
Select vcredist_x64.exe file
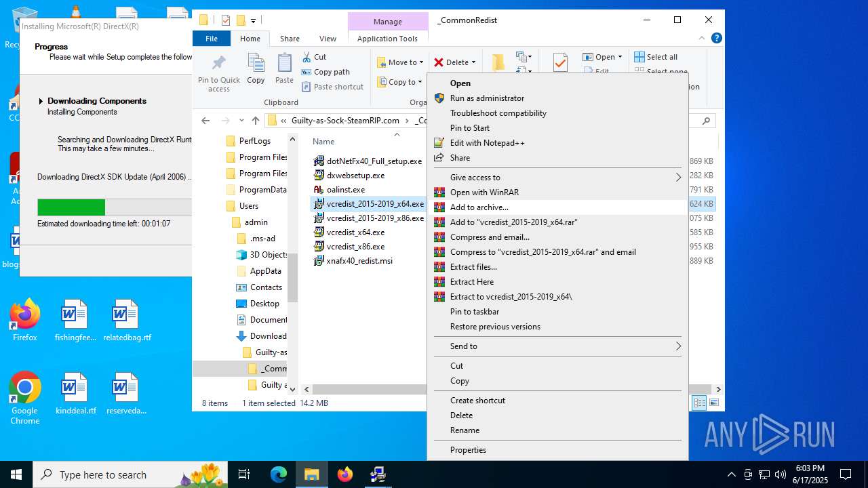(349, 232)
